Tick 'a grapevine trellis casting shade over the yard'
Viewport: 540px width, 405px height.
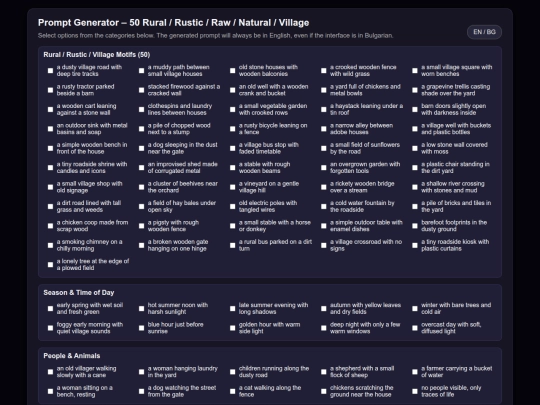tap(415, 90)
